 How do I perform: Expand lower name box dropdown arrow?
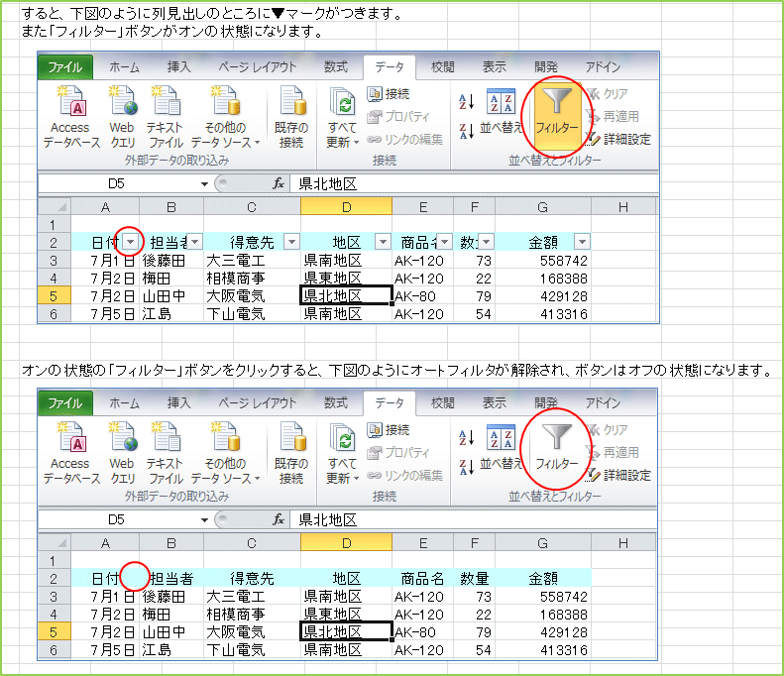[x=204, y=520]
